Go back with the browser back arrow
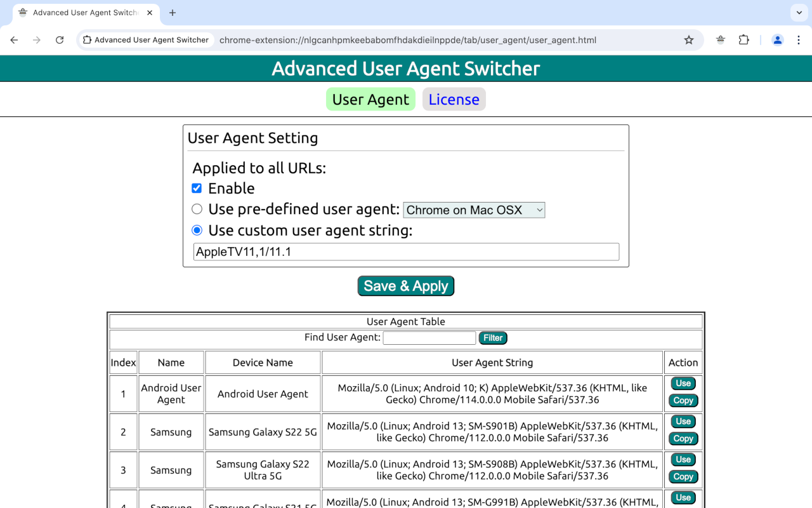 (x=14, y=39)
